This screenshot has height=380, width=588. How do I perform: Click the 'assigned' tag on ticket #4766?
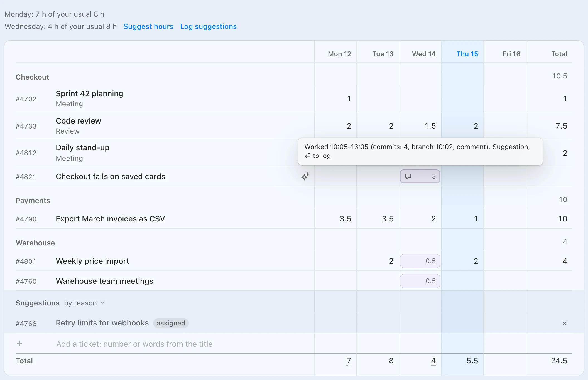(x=171, y=323)
